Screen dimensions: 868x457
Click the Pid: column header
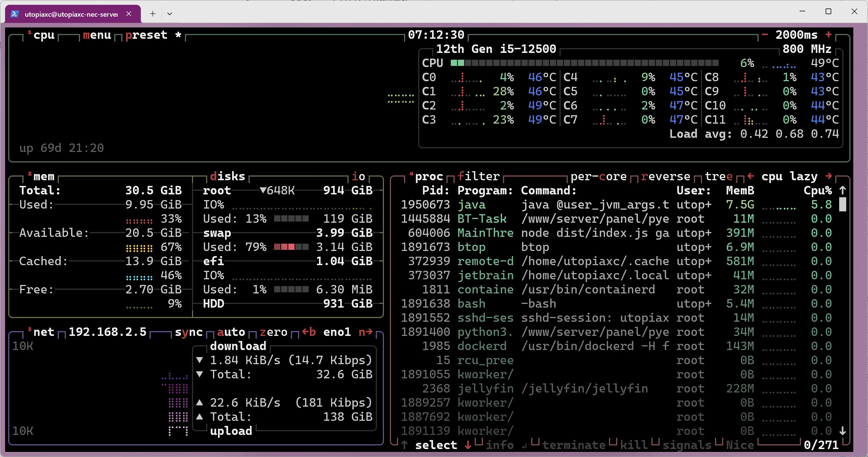pyautogui.click(x=436, y=190)
